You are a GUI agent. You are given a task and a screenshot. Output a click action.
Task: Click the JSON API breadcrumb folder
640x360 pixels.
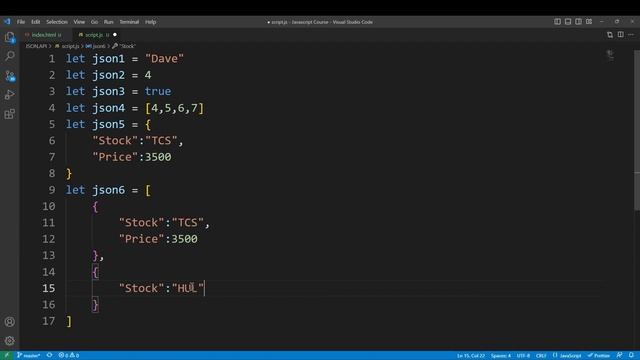36,46
